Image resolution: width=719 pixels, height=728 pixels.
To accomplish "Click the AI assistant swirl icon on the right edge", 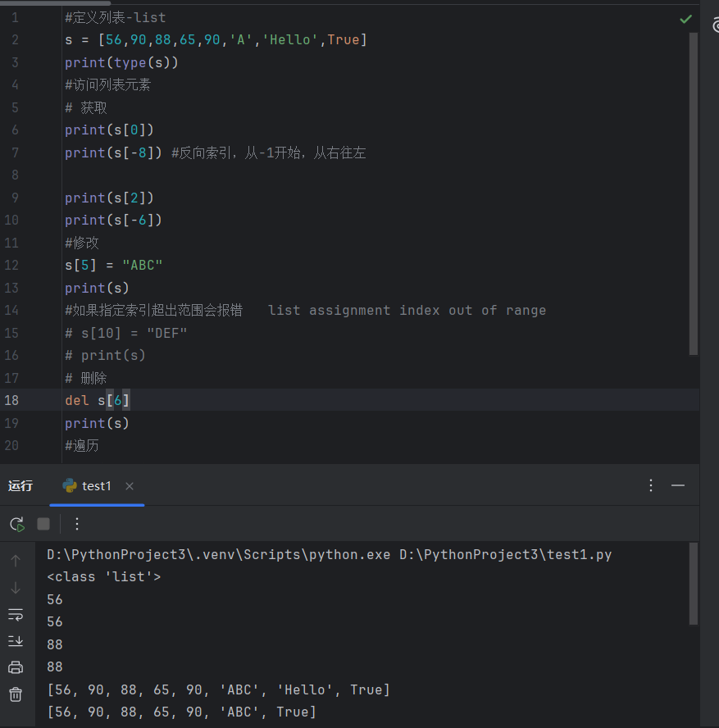I will pos(715,25).
